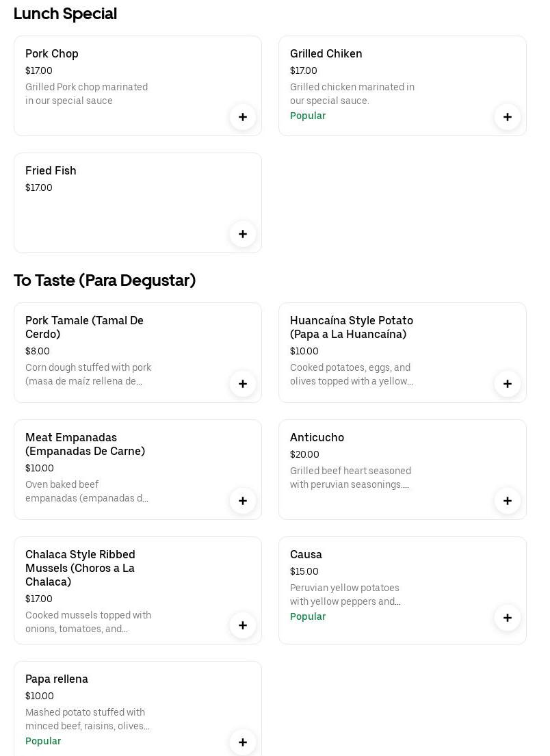Add Grilled Chiken using its plus button
This screenshot has width=550, height=756.
(x=508, y=117)
